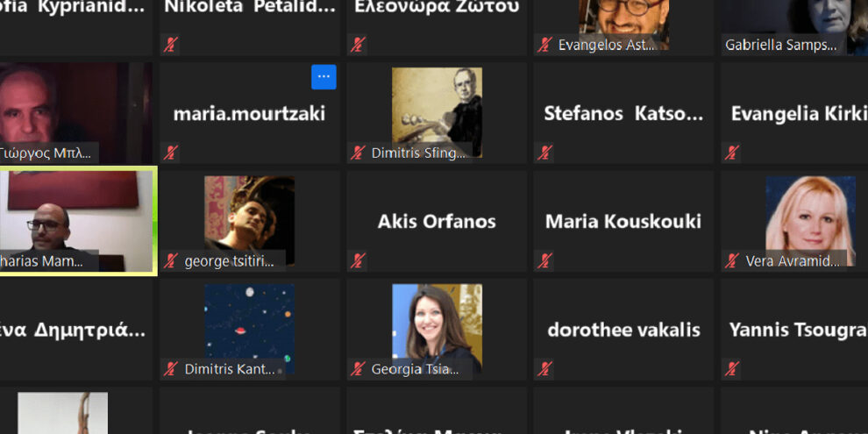The image size is (868, 434).
Task: Click muted mic icon next to Evangelos Ast
Action: pyautogui.click(x=544, y=45)
